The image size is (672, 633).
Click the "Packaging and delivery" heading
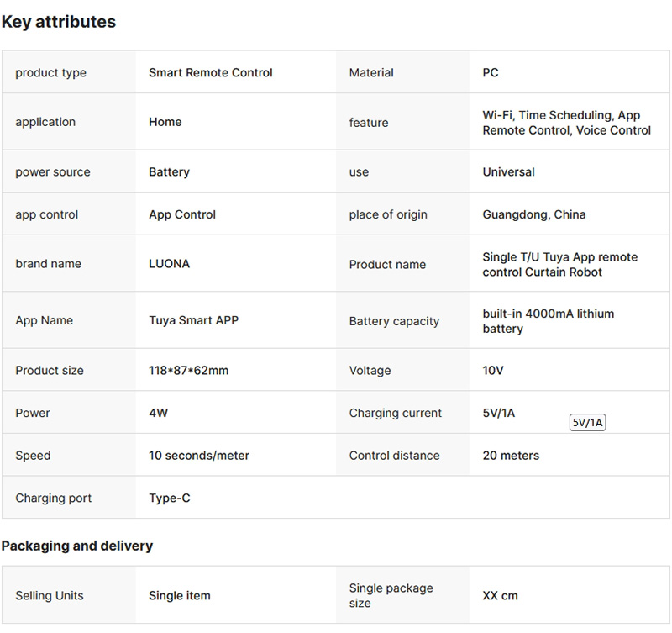[77, 546]
